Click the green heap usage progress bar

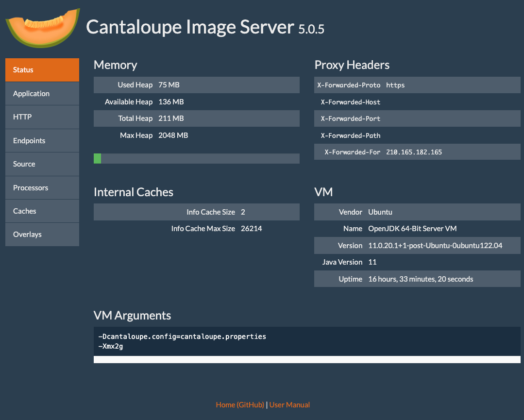tap(97, 158)
